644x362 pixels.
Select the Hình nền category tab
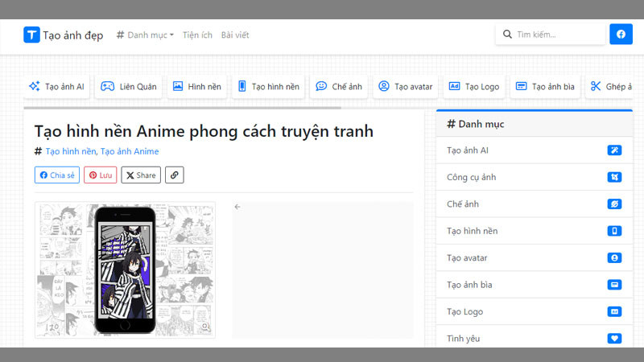click(196, 87)
